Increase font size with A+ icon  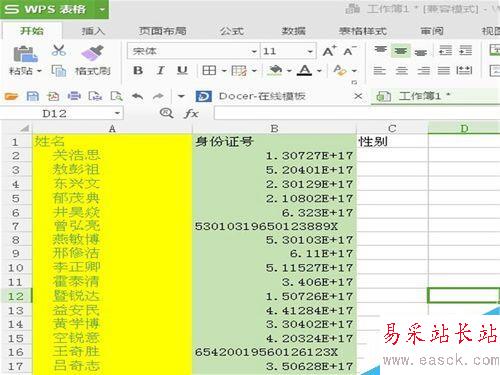(x=329, y=51)
